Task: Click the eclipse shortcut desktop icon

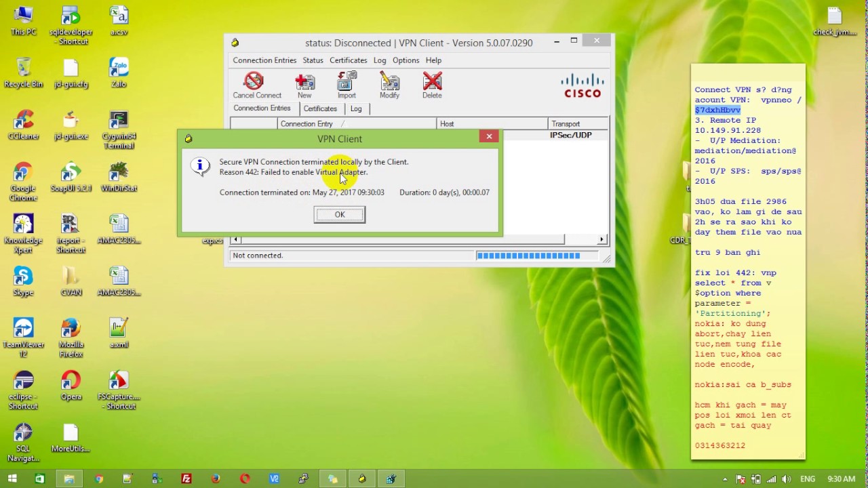Action: (23, 390)
